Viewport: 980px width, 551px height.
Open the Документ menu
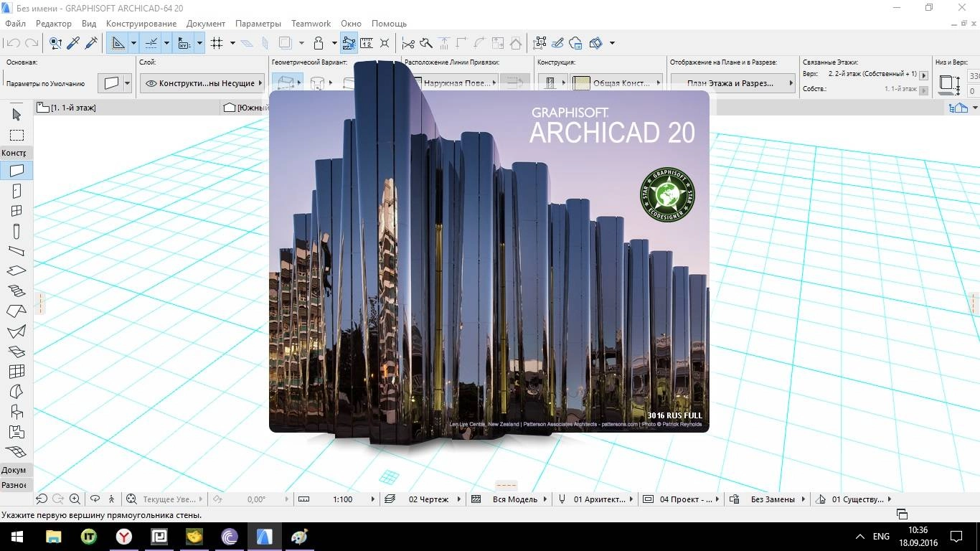tap(206, 24)
